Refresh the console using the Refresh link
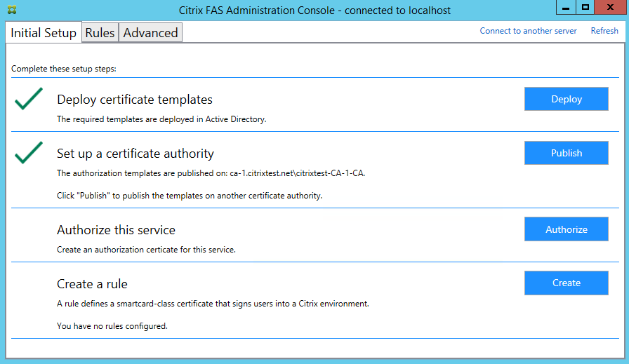Viewport: 629px width, 364px height. [x=604, y=31]
